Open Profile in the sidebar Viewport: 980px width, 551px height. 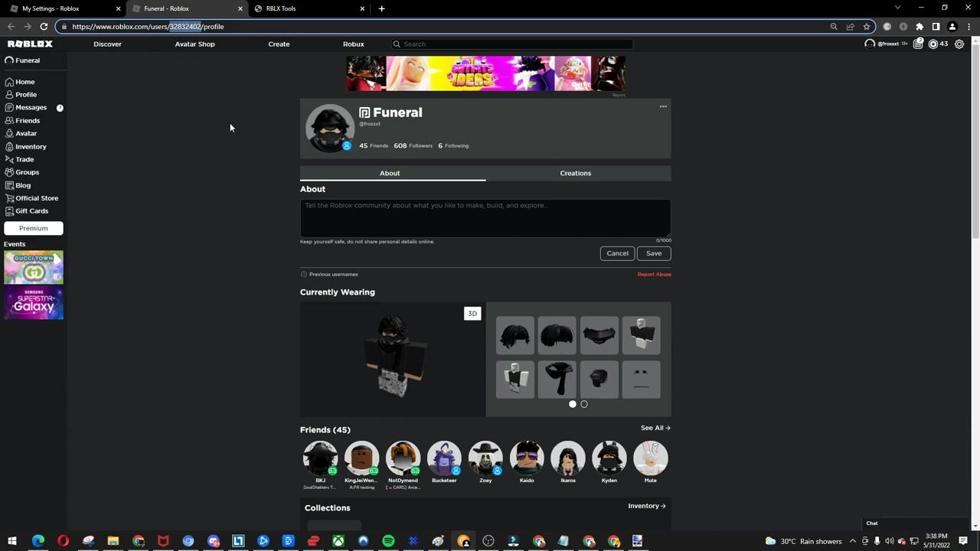(x=21, y=95)
